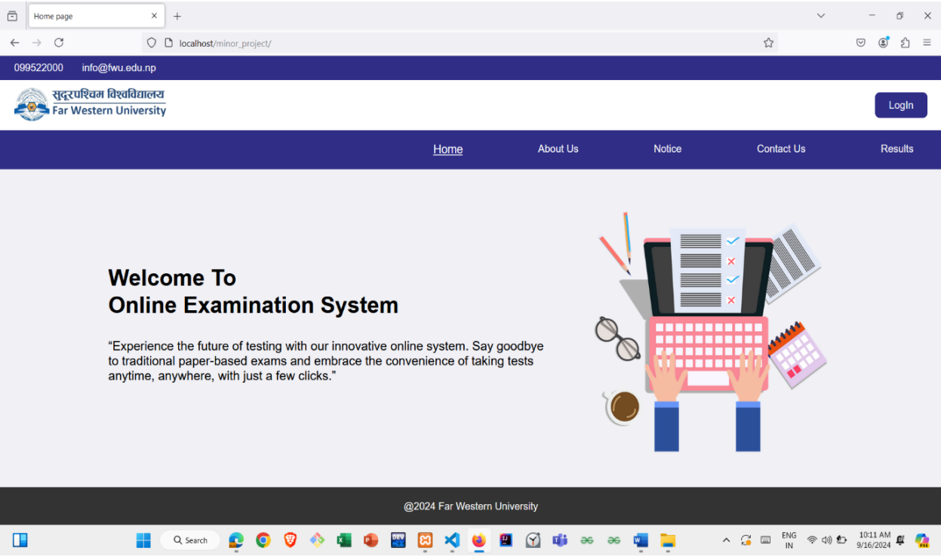Click the laptop exam illustration
941x560 pixels.
tap(709, 332)
